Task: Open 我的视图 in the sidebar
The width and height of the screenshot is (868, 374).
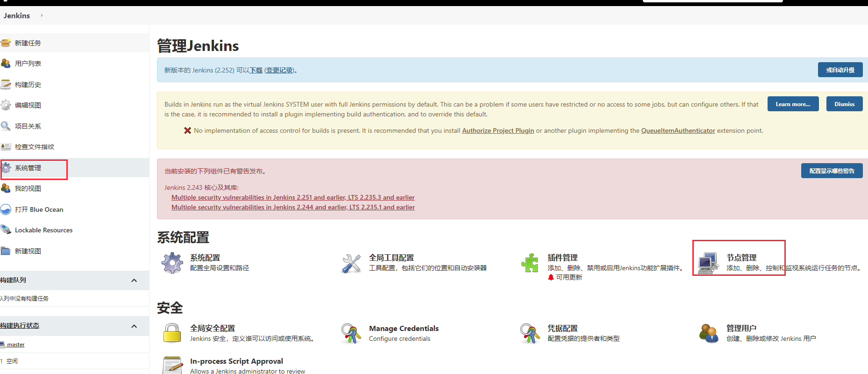Action: click(28, 188)
